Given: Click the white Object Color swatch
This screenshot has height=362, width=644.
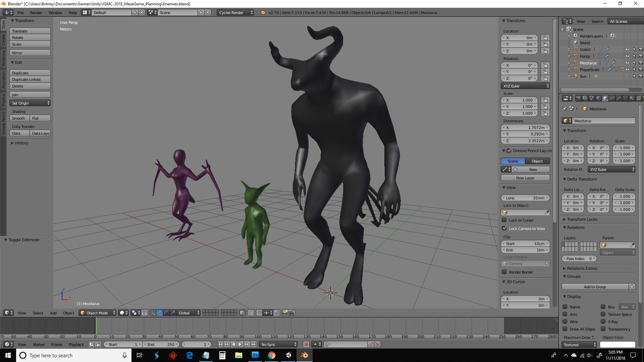Looking at the screenshot, I should coord(618,345).
